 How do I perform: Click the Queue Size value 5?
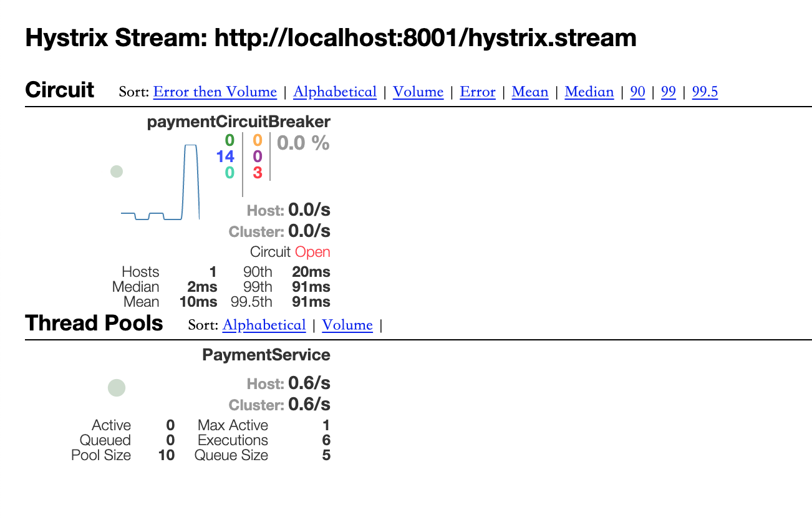tap(326, 455)
